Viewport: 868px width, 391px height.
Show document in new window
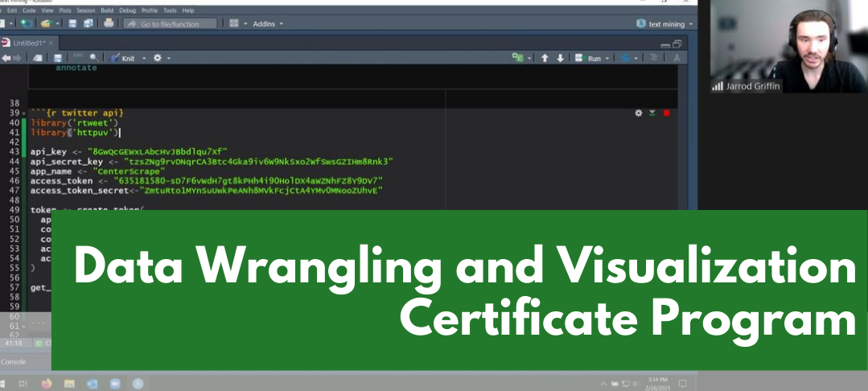[38, 58]
